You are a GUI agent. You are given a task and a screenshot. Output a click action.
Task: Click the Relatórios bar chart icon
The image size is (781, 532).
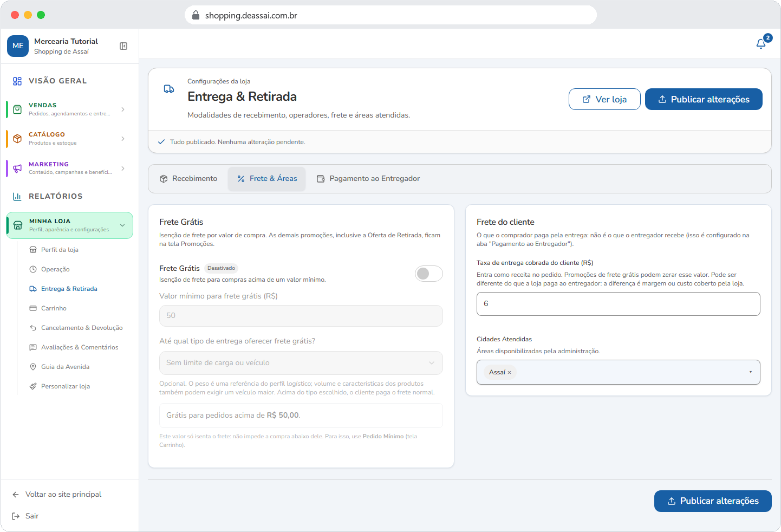[x=17, y=197]
